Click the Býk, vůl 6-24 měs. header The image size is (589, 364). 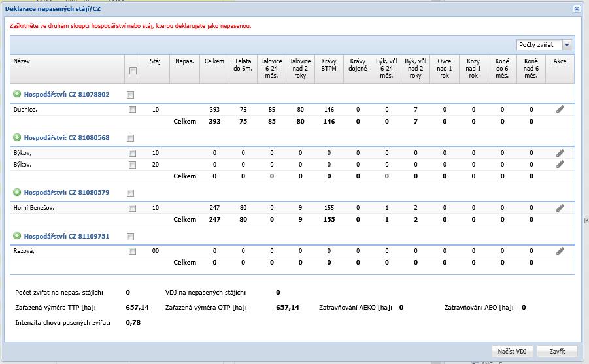tap(386, 69)
